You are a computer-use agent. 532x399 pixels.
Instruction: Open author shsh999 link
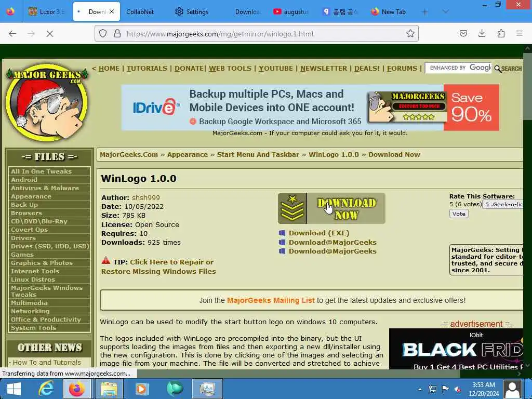click(145, 197)
